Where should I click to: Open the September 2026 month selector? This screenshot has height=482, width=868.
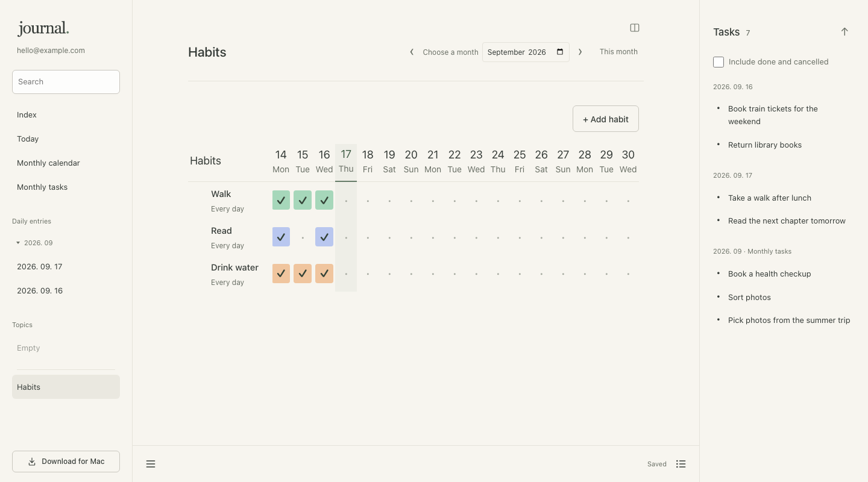[526, 52]
